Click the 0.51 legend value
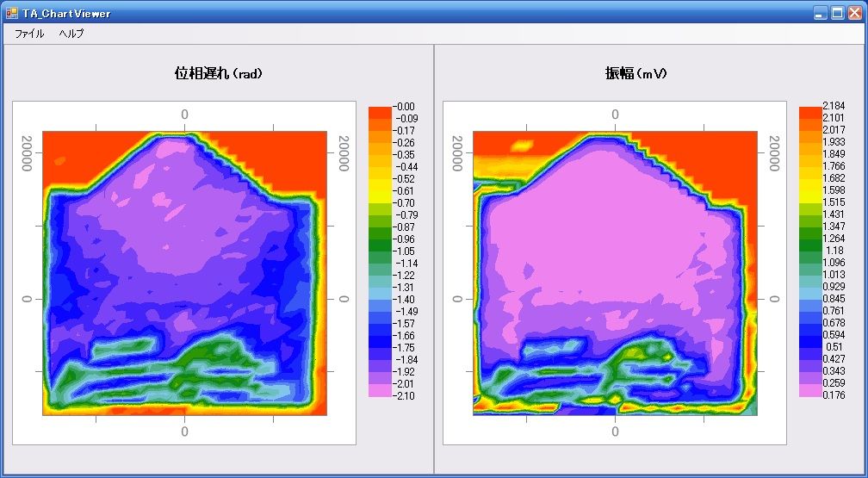 point(834,347)
